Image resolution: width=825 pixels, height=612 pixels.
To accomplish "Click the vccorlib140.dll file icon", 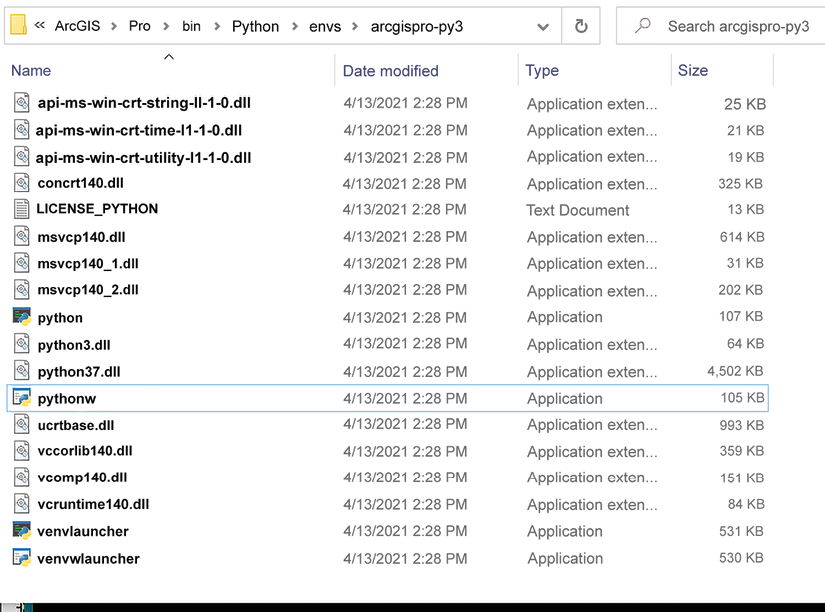I will [x=22, y=450].
